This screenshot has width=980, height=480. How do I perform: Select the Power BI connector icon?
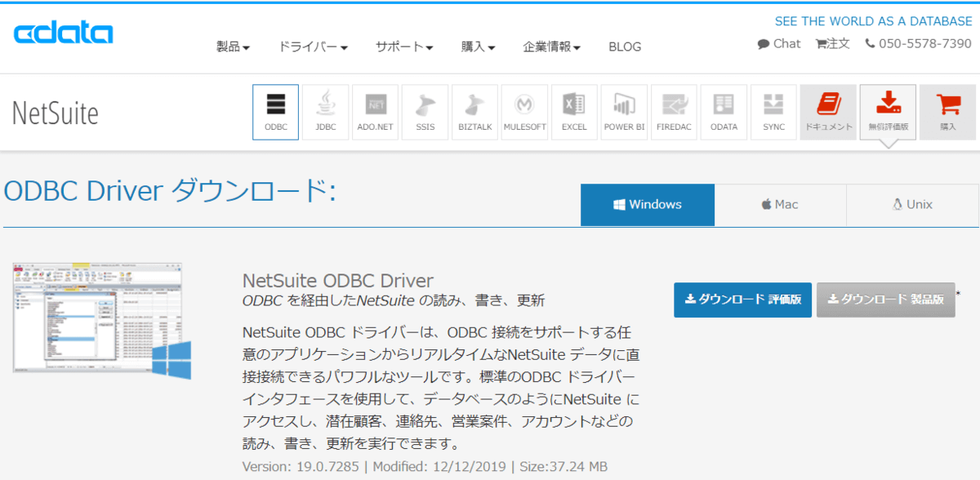coord(624,112)
